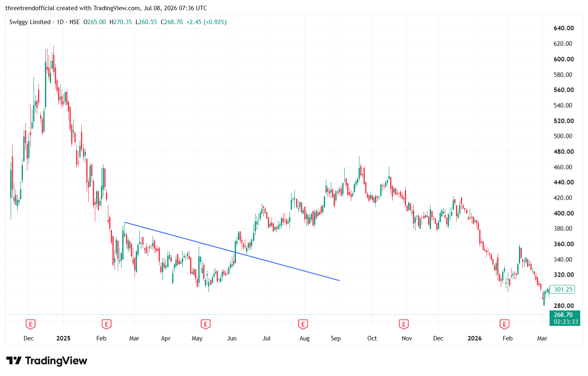Select the blue descending trend line

click(x=232, y=251)
